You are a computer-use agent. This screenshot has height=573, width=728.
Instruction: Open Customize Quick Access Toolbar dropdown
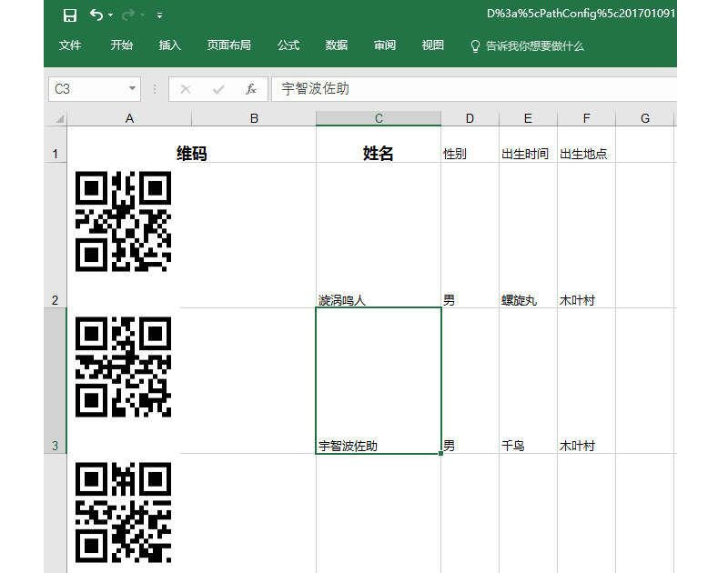[x=160, y=15]
